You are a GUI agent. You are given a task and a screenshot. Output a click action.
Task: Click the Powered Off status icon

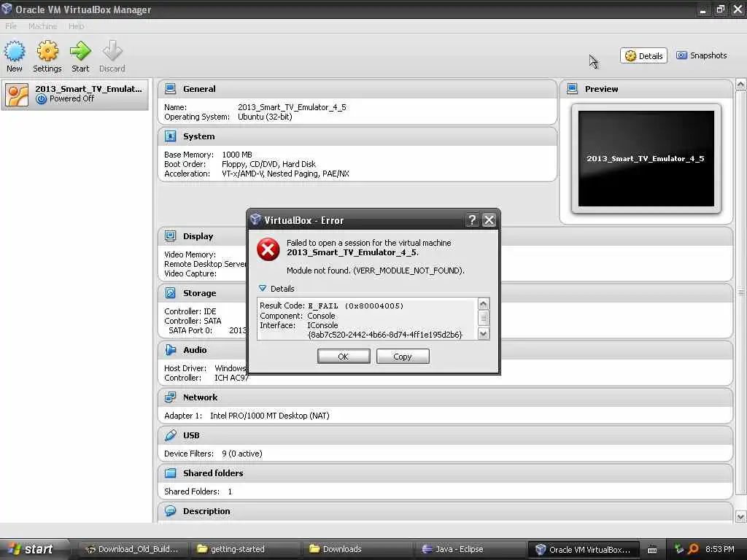(x=42, y=99)
